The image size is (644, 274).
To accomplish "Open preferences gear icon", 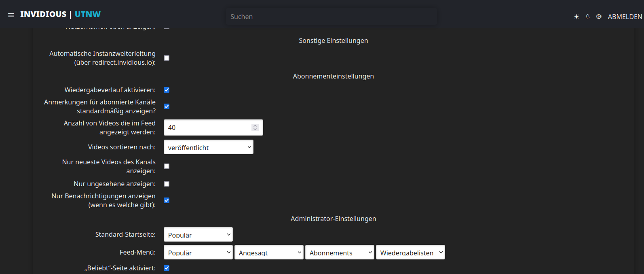I will (x=599, y=17).
